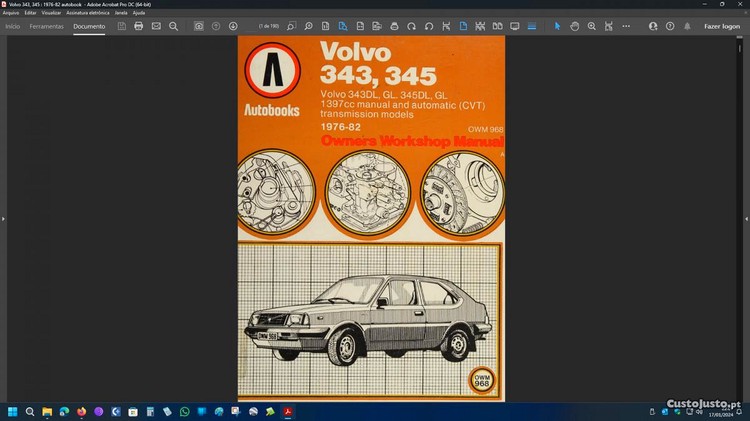Toggle the read mode monitor icon
The image size is (750, 421).
click(x=515, y=26)
